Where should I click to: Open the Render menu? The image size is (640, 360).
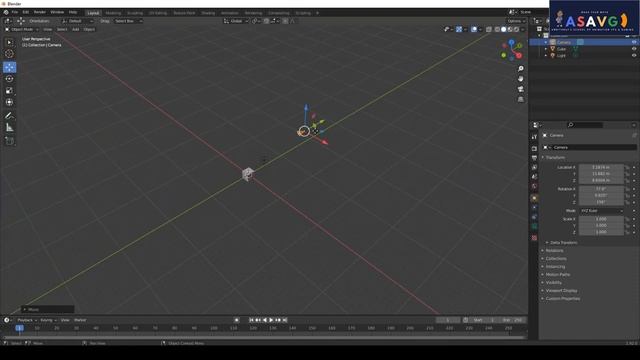click(40, 12)
